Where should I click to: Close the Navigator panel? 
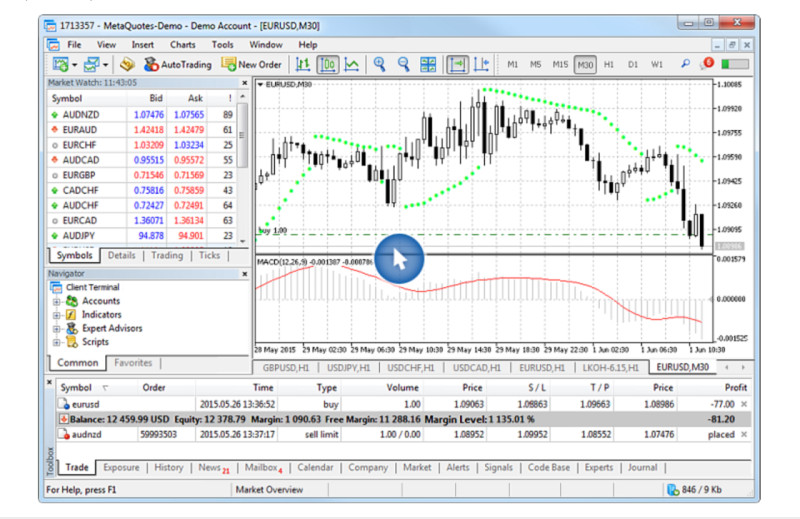pyautogui.click(x=244, y=274)
